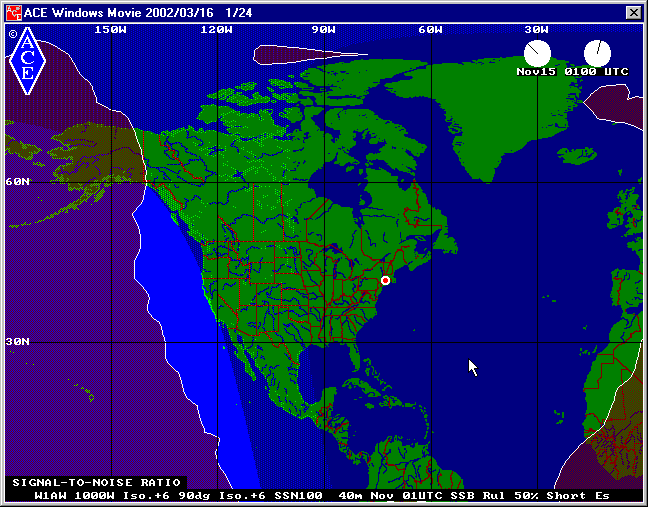
Task: Click the red ACE title bar icon
Action: (14, 13)
